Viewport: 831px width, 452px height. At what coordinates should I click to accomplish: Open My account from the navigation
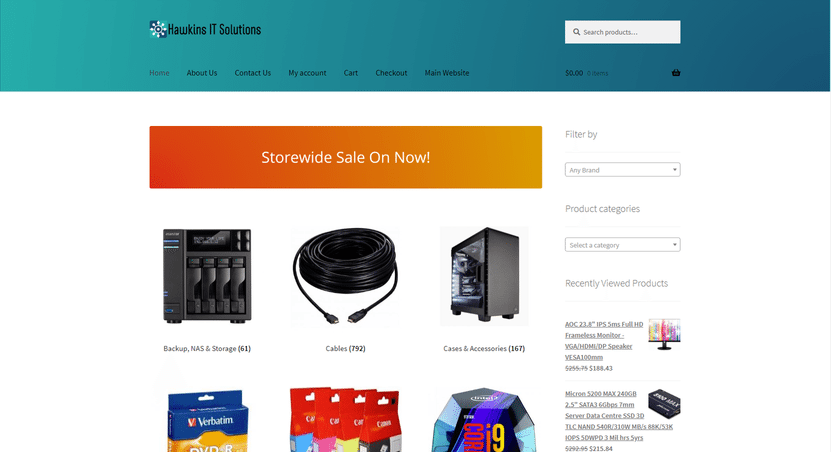point(307,73)
